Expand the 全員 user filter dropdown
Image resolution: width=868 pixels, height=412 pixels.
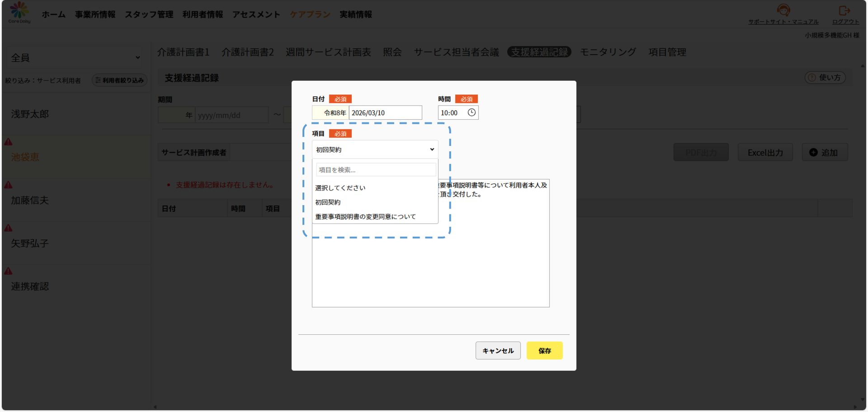pyautogui.click(x=75, y=58)
